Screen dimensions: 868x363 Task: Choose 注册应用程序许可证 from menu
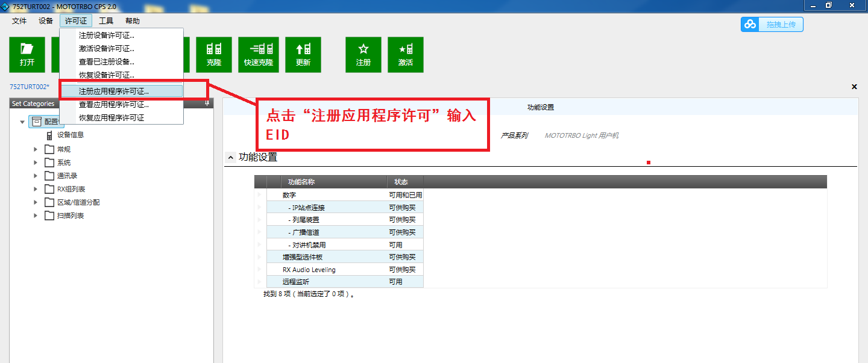[113, 92]
